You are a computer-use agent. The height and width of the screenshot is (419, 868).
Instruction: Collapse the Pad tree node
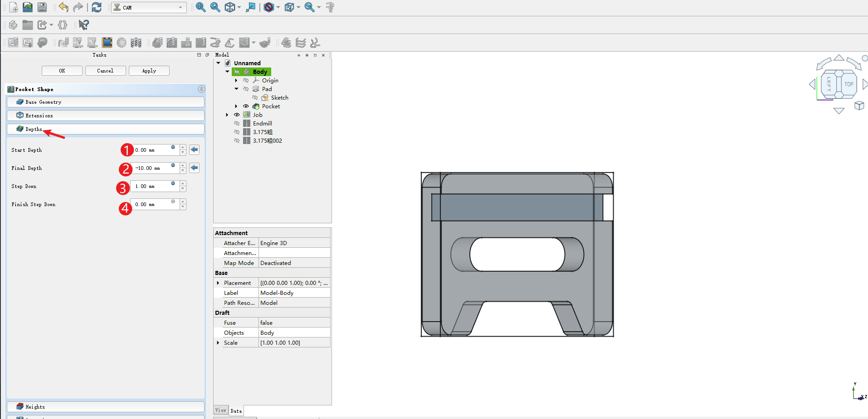(236, 89)
